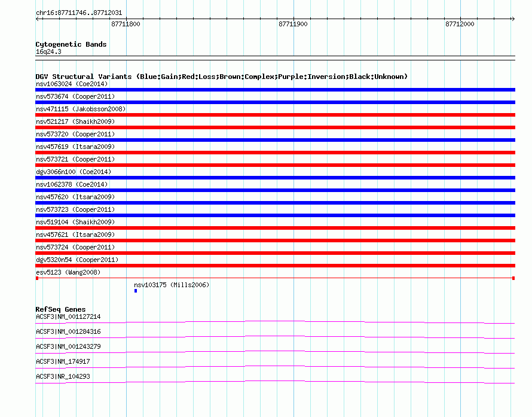
Task: Click the blue bar under nsv457620
Action: [x=275, y=203]
